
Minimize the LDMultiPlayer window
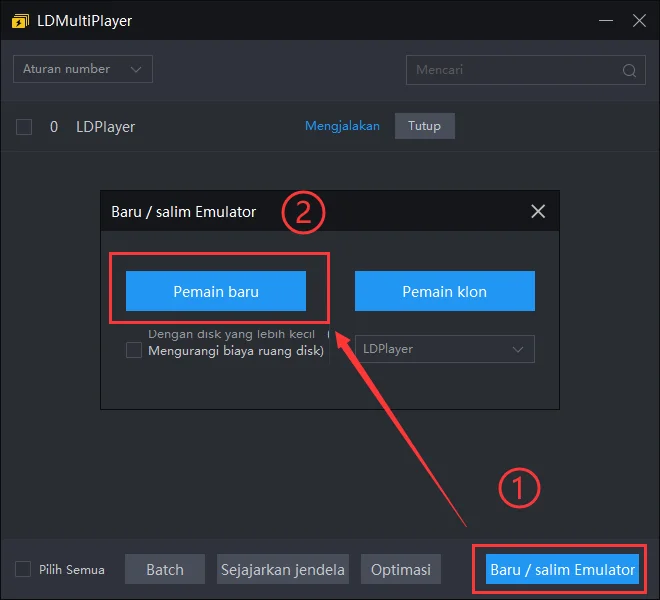tap(606, 20)
